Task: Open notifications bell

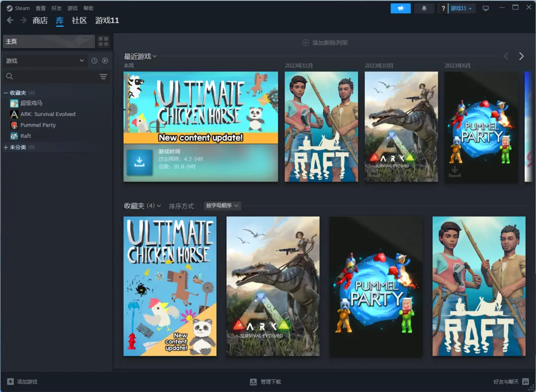Action: pos(424,8)
